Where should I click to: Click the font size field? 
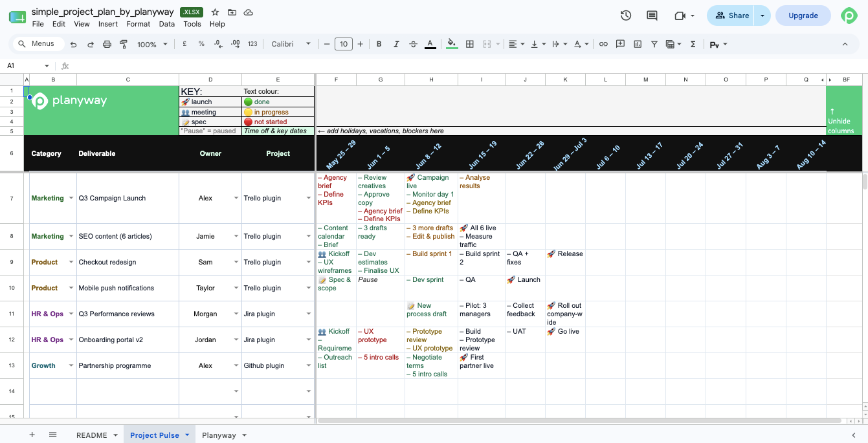pos(344,44)
